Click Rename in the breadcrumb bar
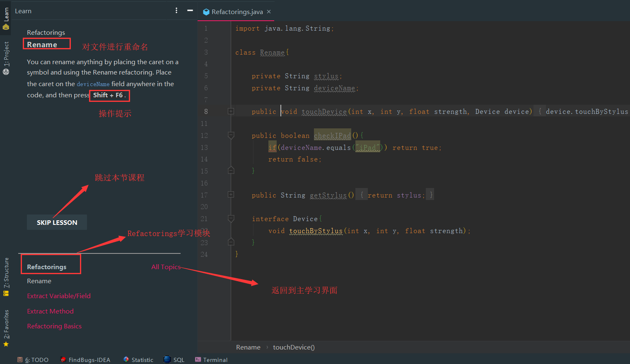This screenshot has width=630, height=364. [x=248, y=347]
